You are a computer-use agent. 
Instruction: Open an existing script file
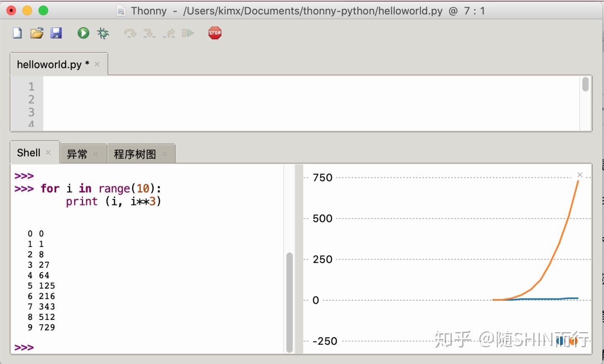tap(37, 33)
